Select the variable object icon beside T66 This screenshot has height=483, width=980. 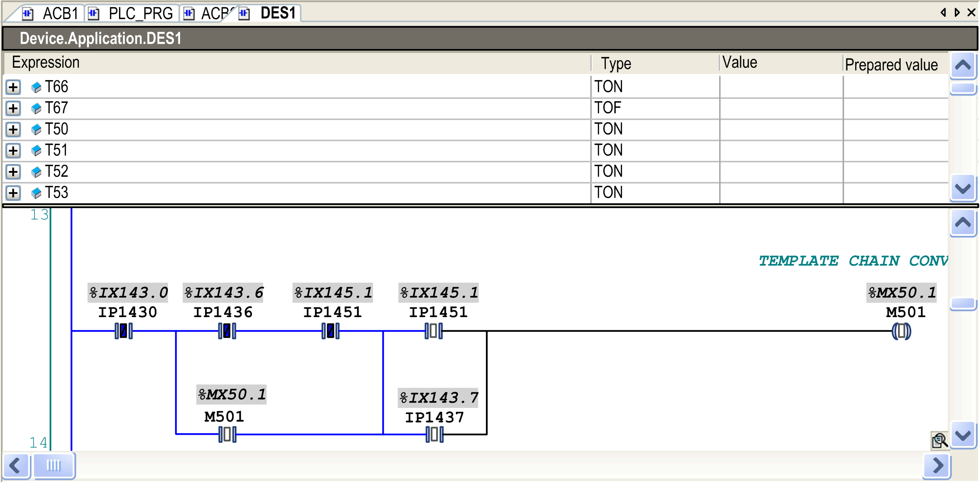click(37, 87)
